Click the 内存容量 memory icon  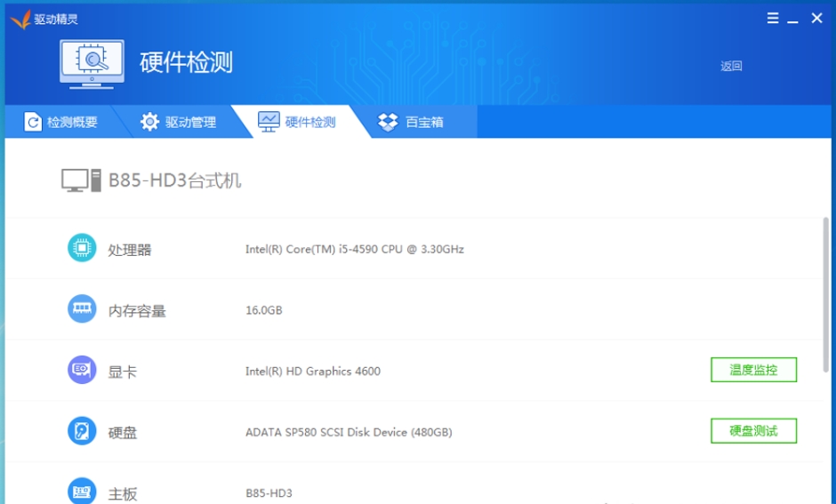pos(82,308)
